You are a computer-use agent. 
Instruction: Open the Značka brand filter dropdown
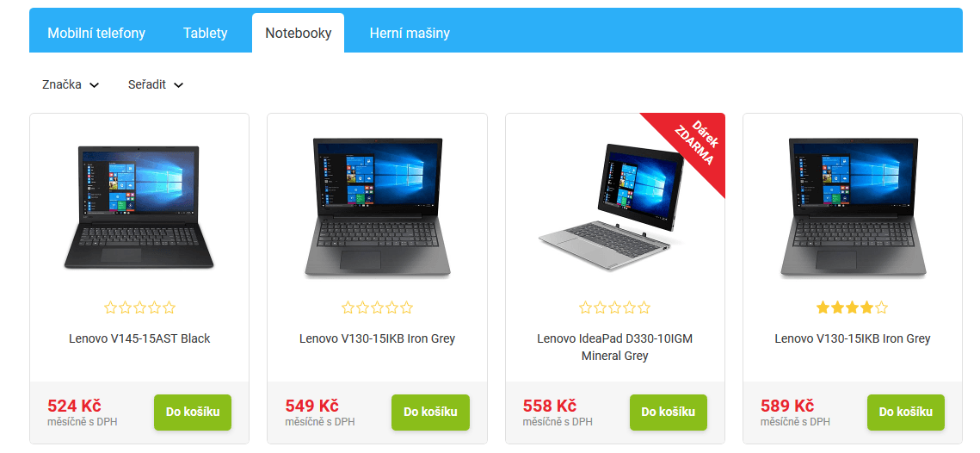click(x=71, y=84)
